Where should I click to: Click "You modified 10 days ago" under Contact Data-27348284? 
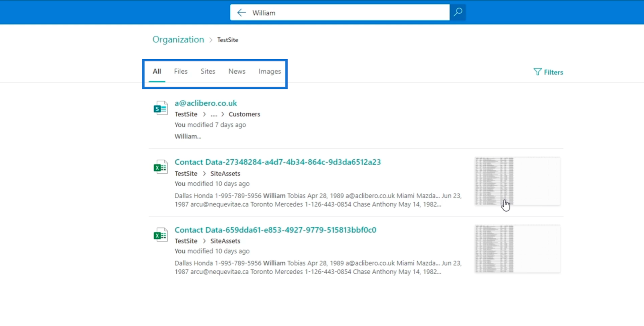pos(212,184)
